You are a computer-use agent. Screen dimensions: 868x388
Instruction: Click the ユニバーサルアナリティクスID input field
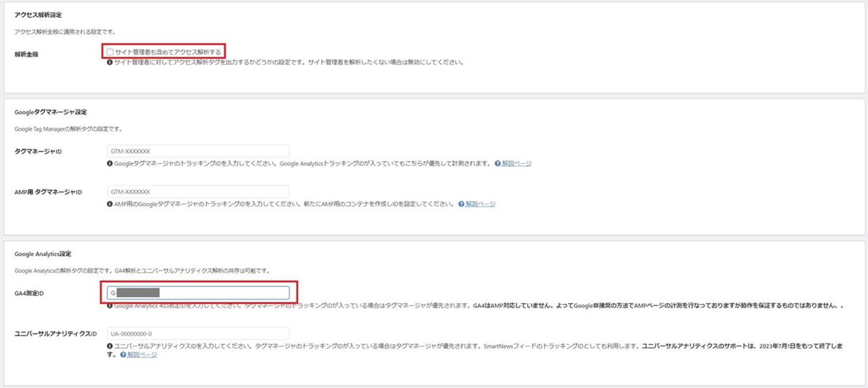[198, 334]
